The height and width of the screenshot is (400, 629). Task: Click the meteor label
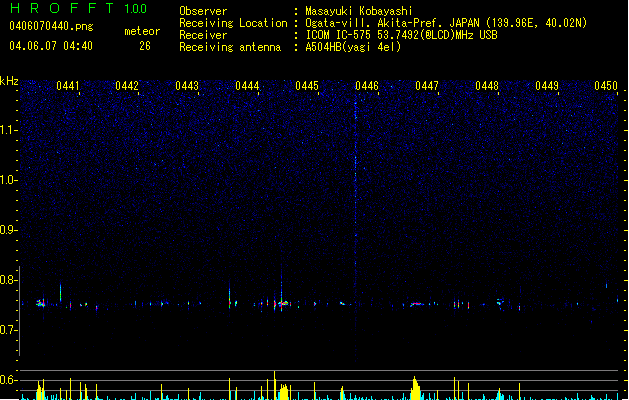(x=142, y=31)
